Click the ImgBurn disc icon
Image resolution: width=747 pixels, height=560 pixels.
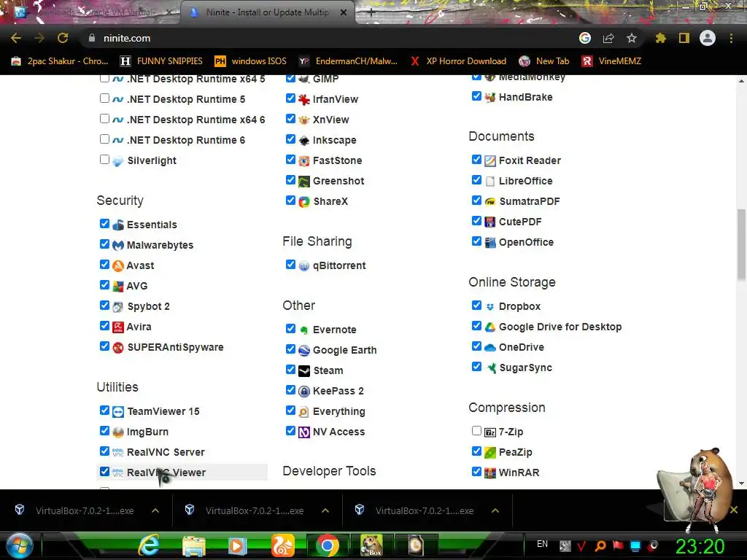[118, 432]
